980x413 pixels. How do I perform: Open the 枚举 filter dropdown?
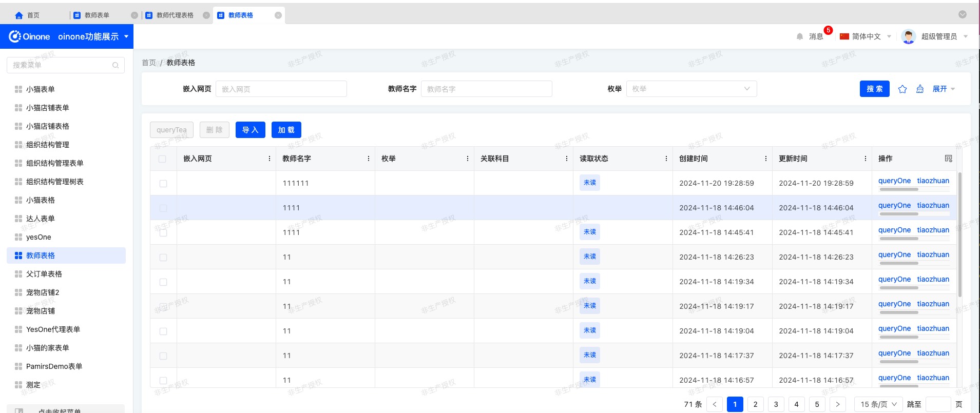[691, 89]
